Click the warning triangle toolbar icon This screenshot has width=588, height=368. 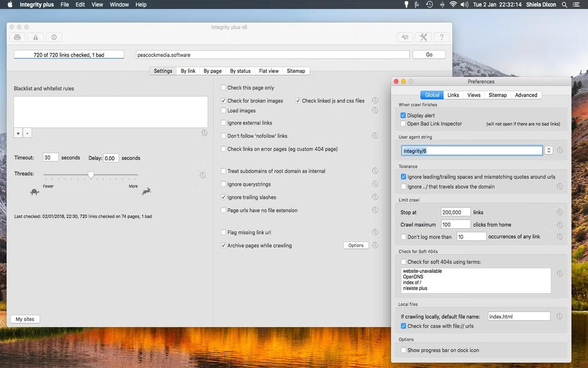coord(36,37)
